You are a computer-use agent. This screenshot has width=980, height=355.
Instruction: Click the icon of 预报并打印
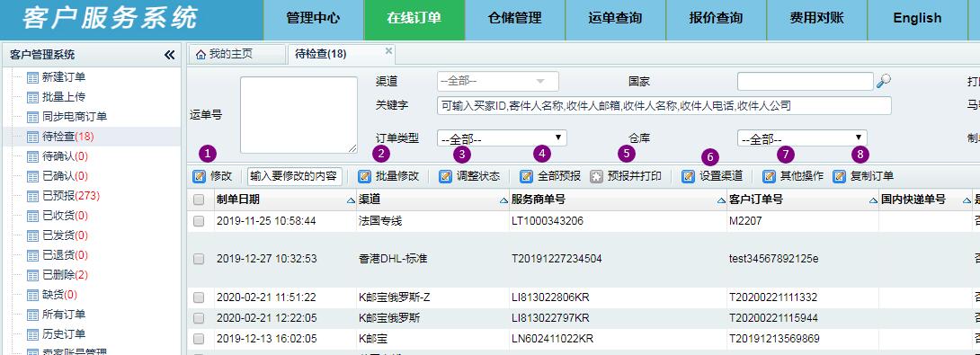click(596, 176)
